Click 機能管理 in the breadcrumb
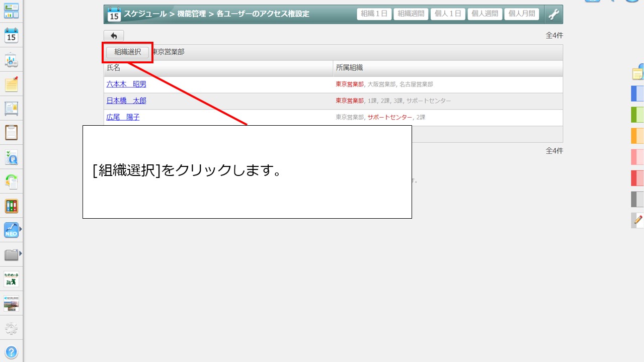This screenshot has height=362, width=644. (192, 14)
